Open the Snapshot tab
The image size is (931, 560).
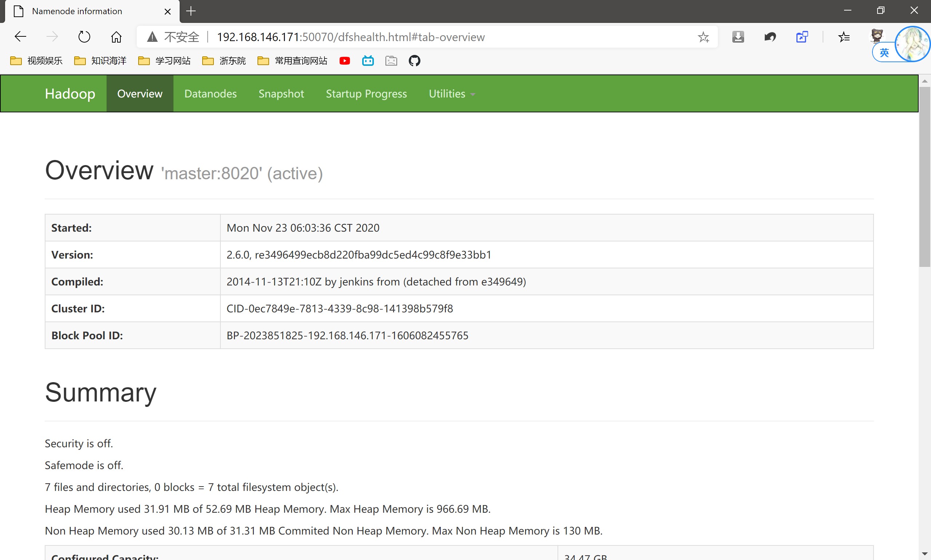(x=281, y=93)
